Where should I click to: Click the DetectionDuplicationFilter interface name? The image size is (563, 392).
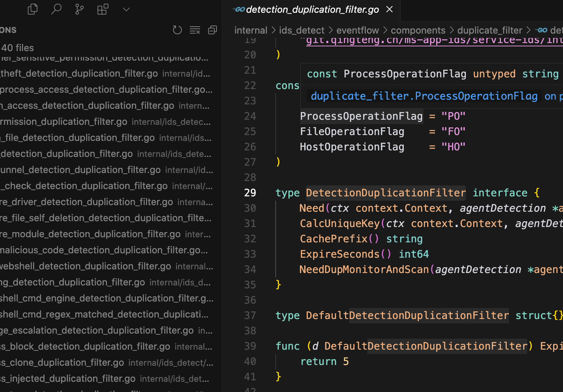(x=386, y=193)
